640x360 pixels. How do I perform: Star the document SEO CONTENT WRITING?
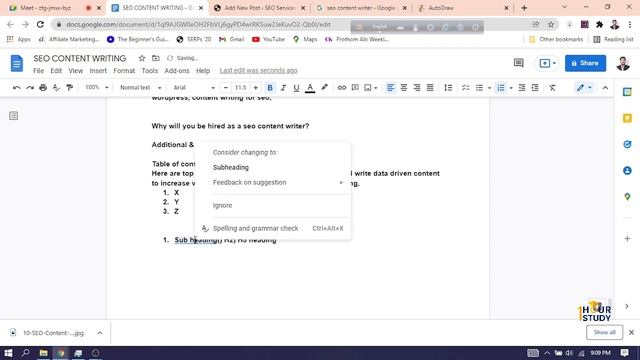click(142, 58)
